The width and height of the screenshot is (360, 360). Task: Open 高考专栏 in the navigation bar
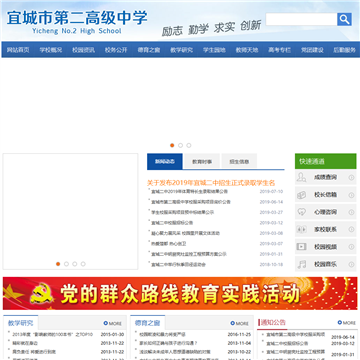[x=279, y=50]
